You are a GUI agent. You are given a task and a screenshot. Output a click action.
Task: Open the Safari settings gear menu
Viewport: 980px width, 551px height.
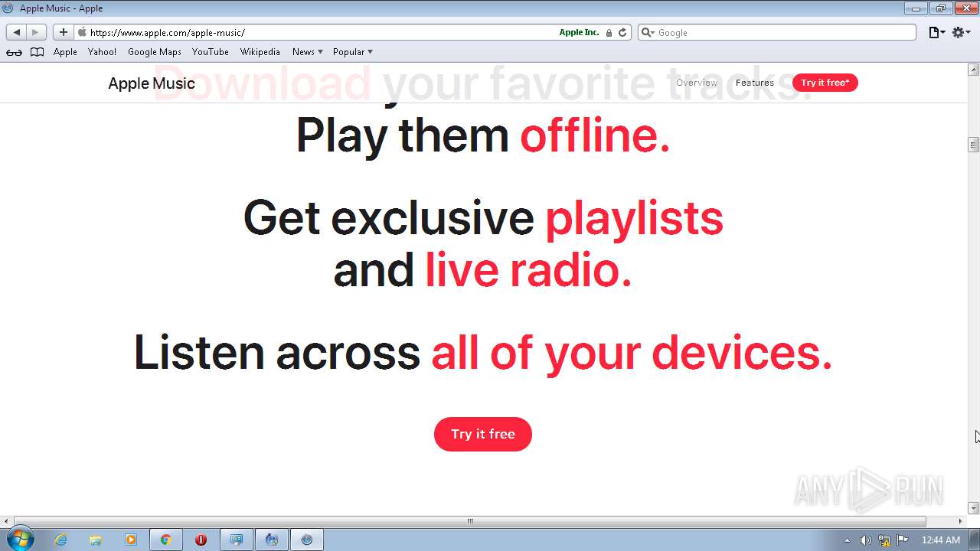pos(962,32)
